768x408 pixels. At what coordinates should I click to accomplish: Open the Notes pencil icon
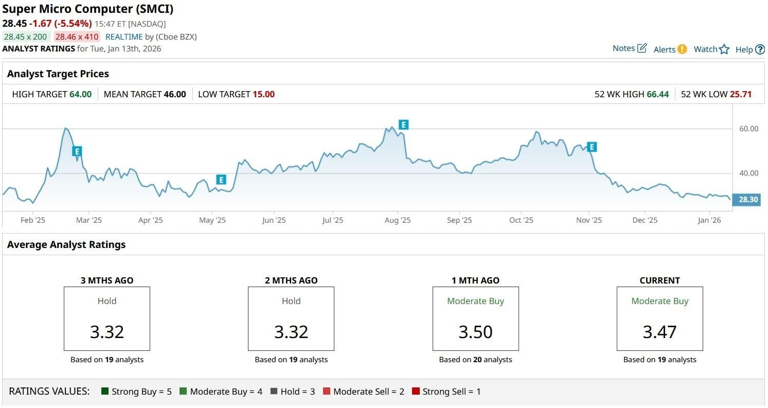coord(642,48)
